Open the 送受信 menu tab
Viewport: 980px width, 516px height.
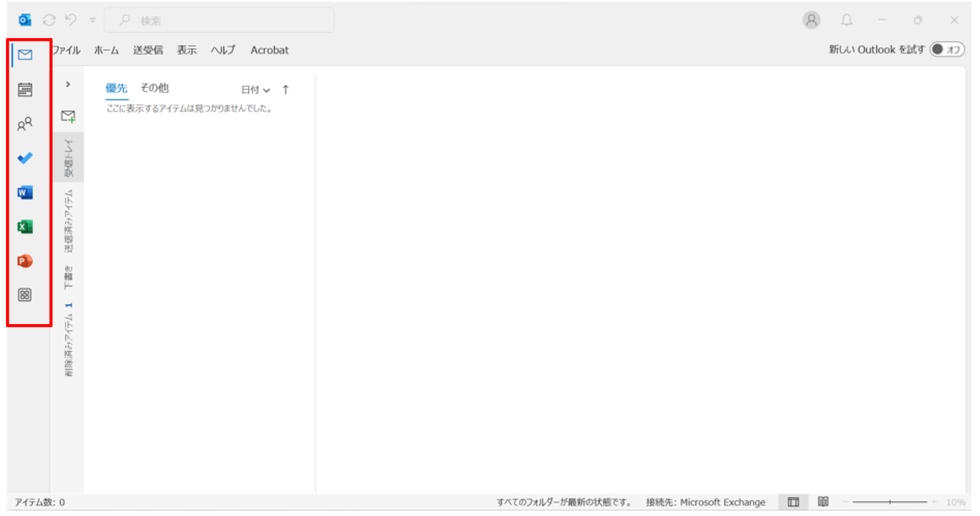tap(148, 50)
